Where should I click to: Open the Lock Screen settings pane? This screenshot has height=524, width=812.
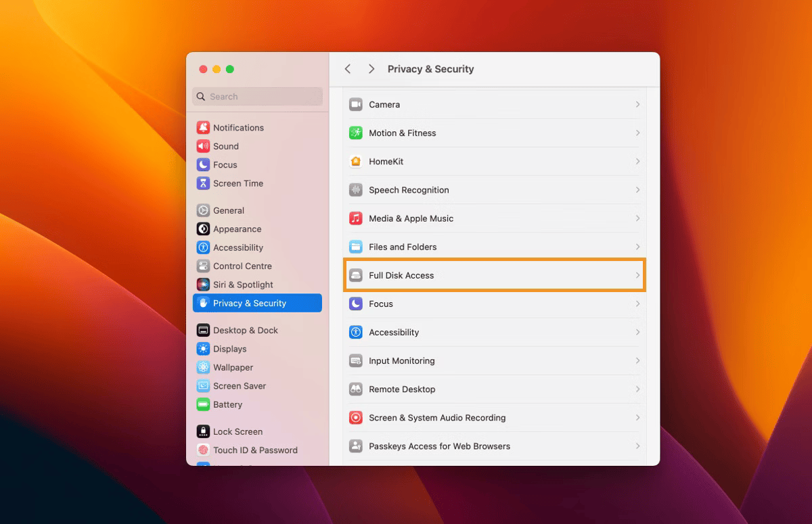pos(257,431)
